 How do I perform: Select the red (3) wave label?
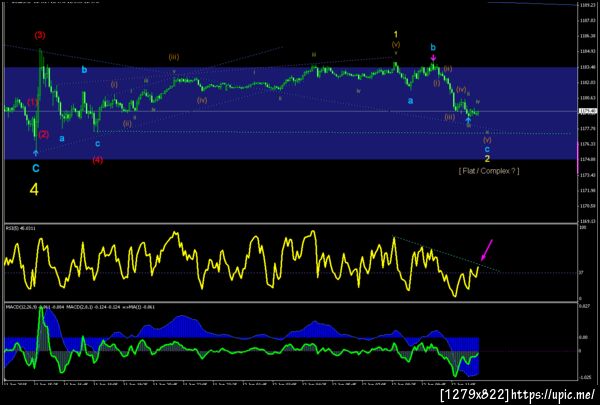point(40,35)
